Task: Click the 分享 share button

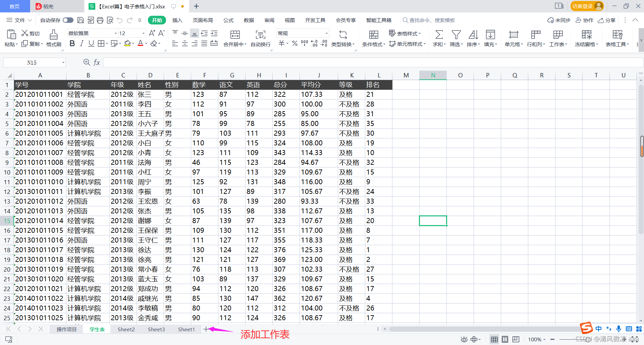Action: [607, 20]
